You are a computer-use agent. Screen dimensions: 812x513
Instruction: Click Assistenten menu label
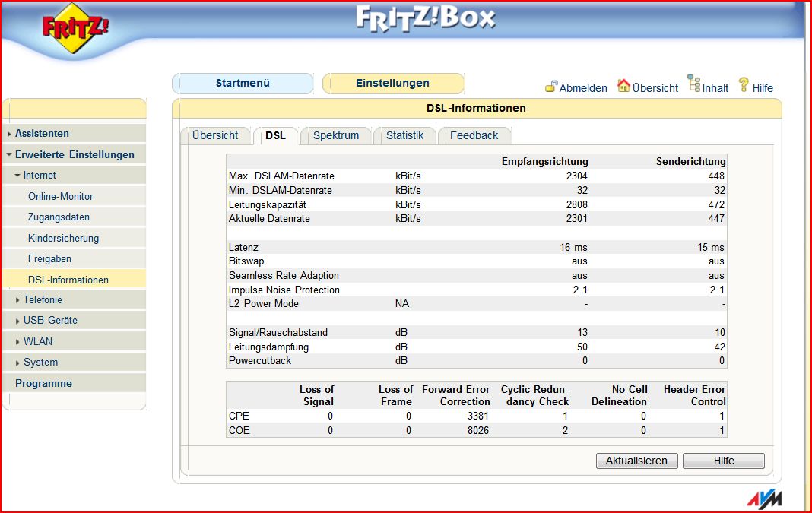(42, 133)
